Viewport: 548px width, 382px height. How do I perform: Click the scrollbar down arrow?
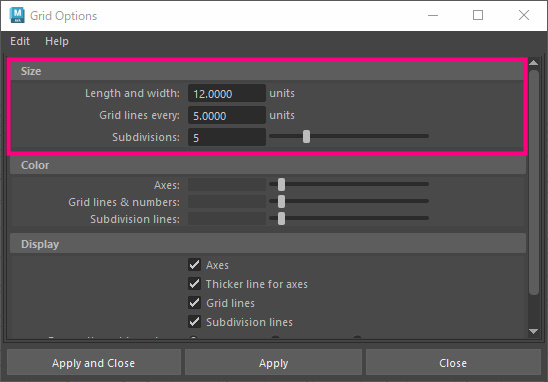pyautogui.click(x=534, y=331)
